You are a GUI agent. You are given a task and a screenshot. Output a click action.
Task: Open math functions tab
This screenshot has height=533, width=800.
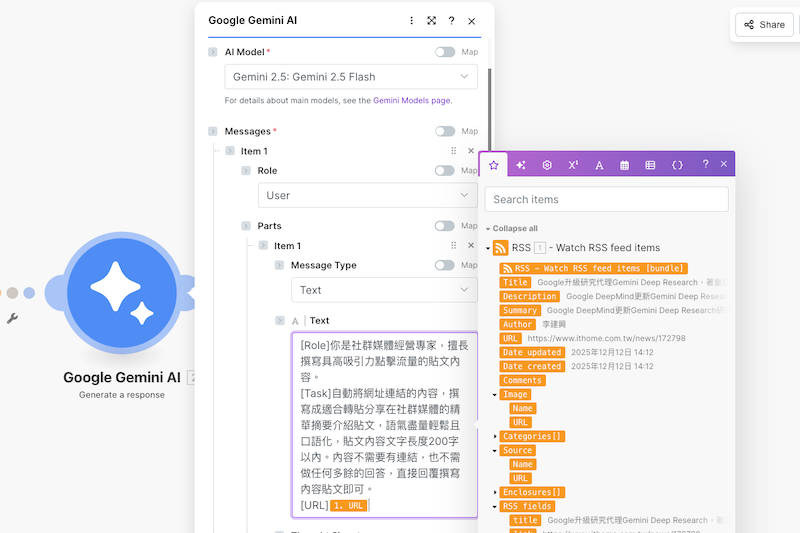point(573,164)
